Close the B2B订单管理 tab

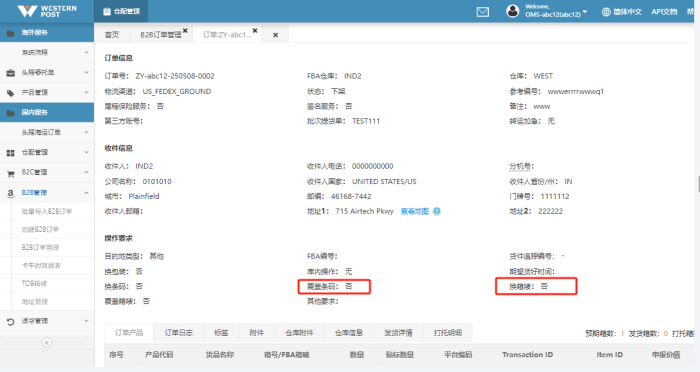[185, 30]
